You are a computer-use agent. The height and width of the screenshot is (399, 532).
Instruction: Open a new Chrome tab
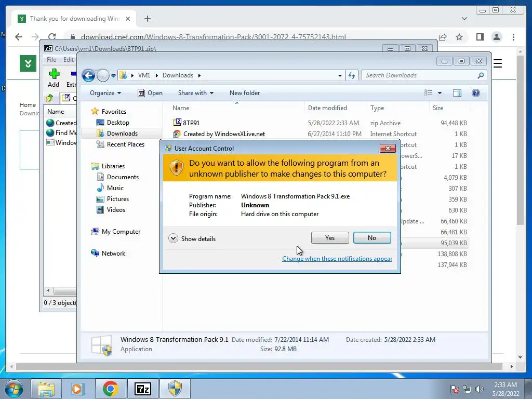point(147,19)
